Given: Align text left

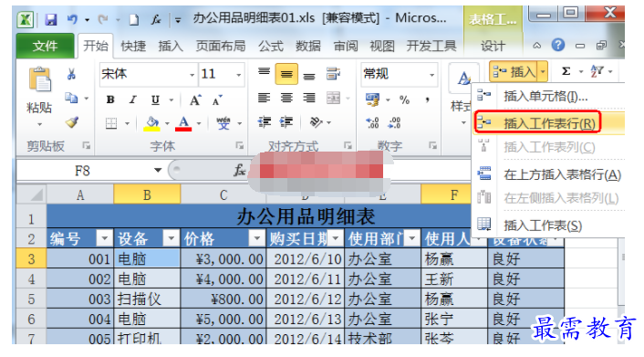Looking at the screenshot, I should (264, 98).
